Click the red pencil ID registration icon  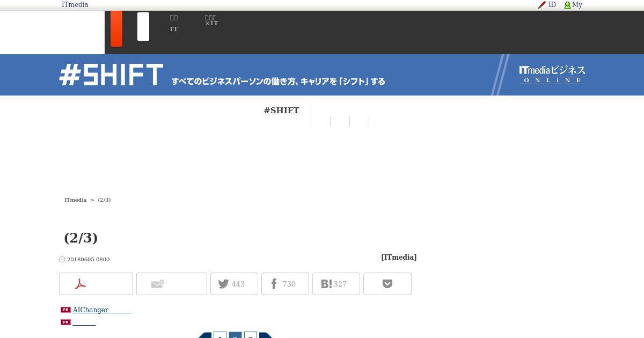[542, 5]
